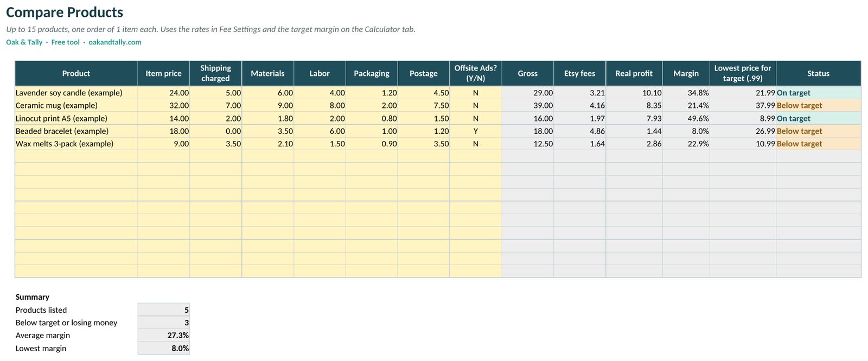The width and height of the screenshot is (868, 361).
Task: Click Ceramic mug materials cost 9.00
Action: [x=267, y=105]
